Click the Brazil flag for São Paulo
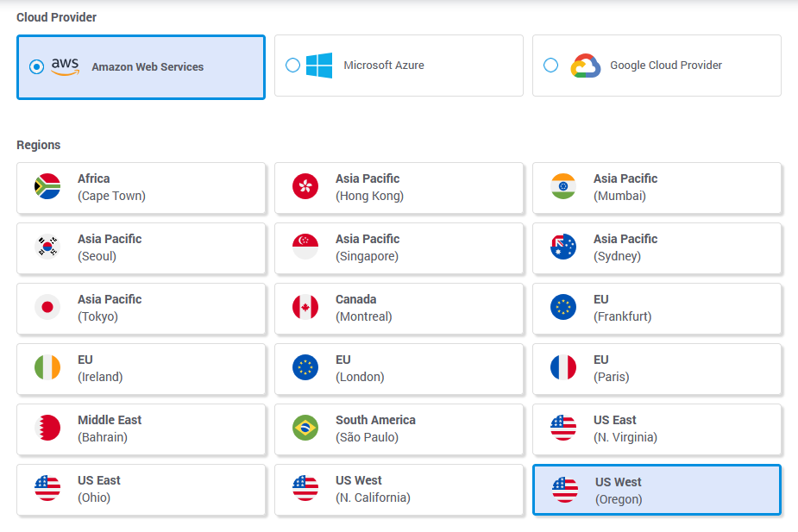The width and height of the screenshot is (798, 532). [x=305, y=429]
